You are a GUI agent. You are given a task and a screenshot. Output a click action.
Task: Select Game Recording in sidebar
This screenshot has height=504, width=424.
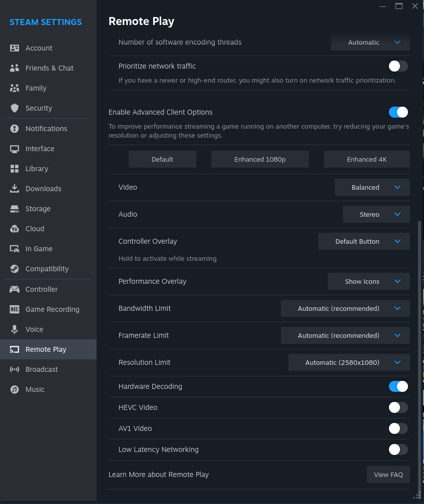(48, 309)
